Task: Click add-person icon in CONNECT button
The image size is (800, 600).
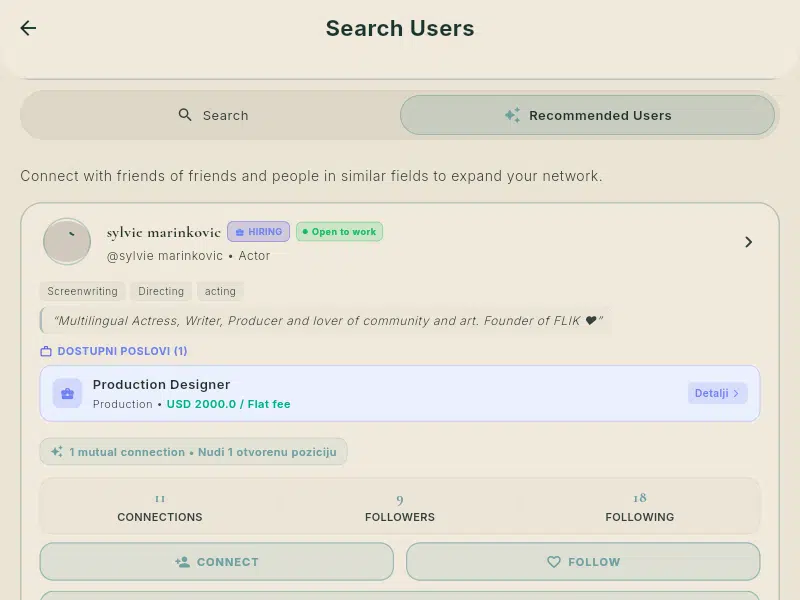Action: [x=182, y=562]
